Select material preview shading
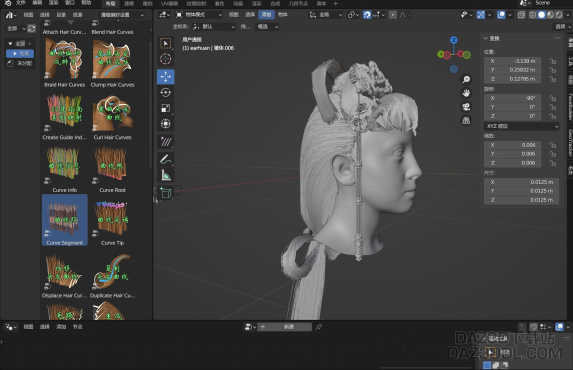The width and height of the screenshot is (573, 370). click(550, 15)
